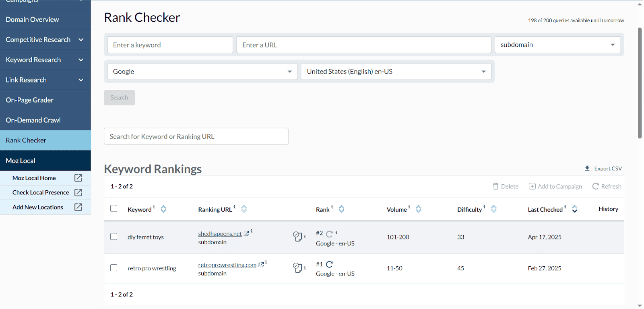
Task: Toggle select-all checkbox in table header
Action: coord(114,208)
